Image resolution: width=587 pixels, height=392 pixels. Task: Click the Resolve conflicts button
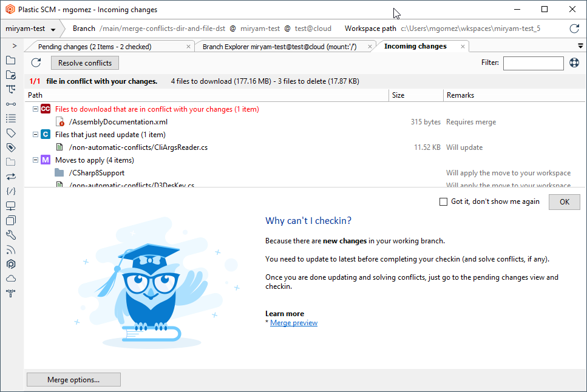tap(84, 63)
